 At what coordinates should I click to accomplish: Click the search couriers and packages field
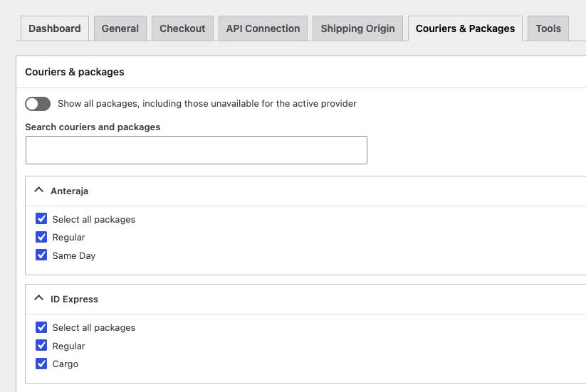(197, 150)
